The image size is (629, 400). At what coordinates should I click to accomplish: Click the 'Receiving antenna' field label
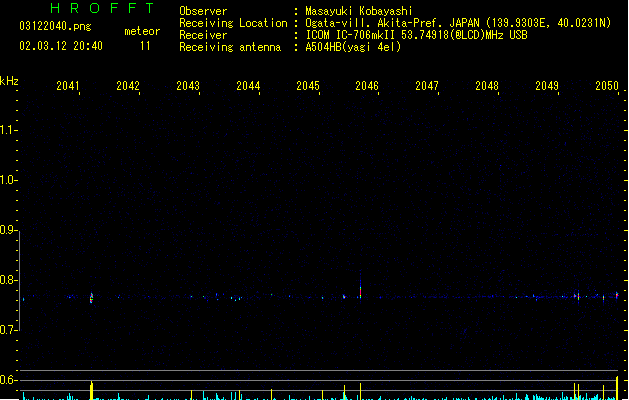(x=230, y=47)
